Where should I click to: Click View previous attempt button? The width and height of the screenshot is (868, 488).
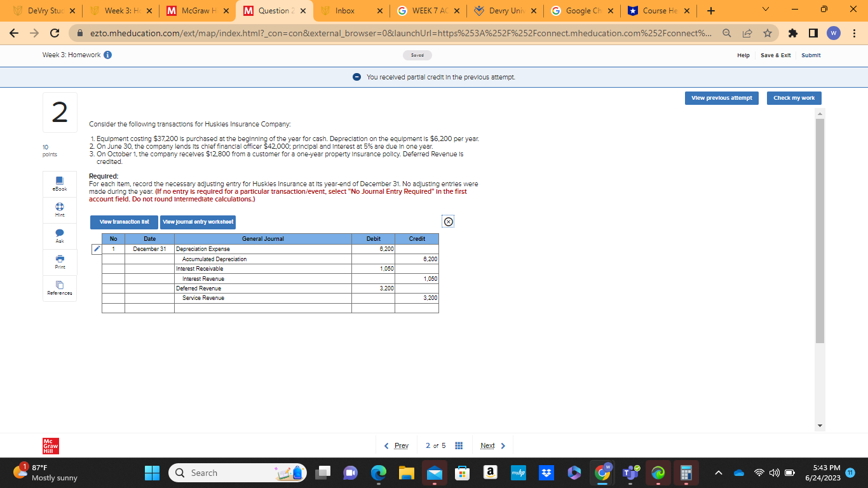click(721, 98)
